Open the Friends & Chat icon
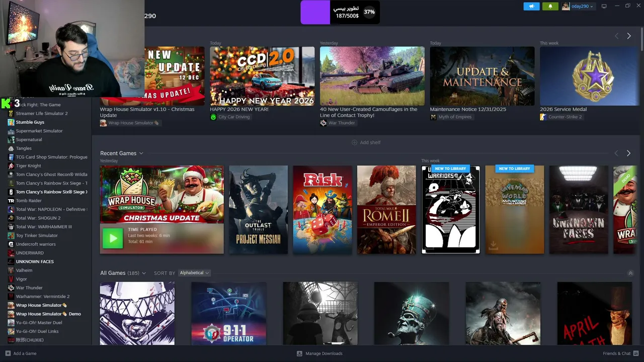The image size is (644, 362). 636,353
